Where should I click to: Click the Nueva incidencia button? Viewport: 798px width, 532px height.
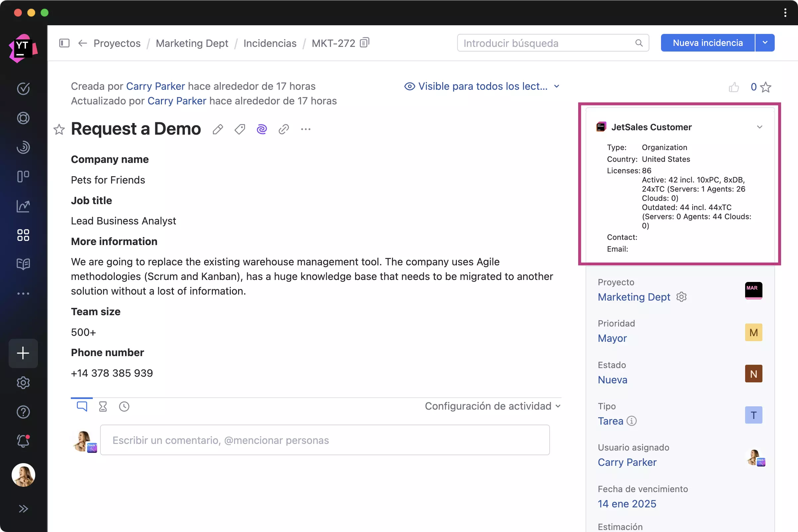click(708, 43)
